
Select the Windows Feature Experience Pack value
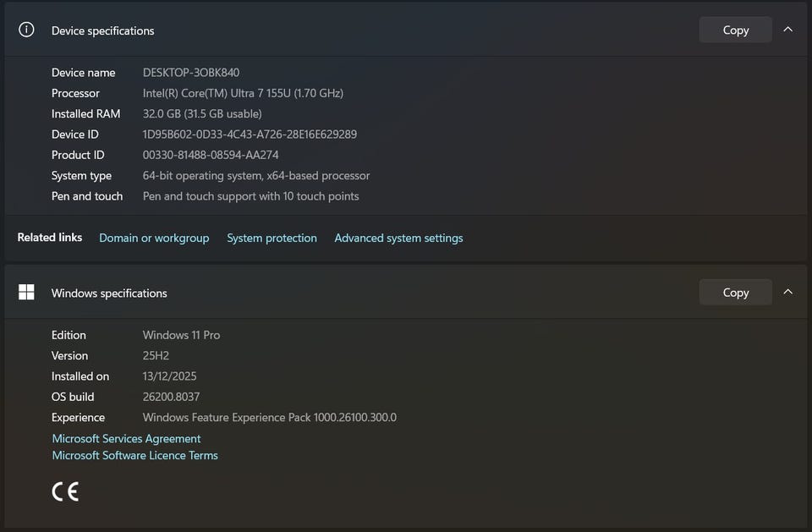270,418
